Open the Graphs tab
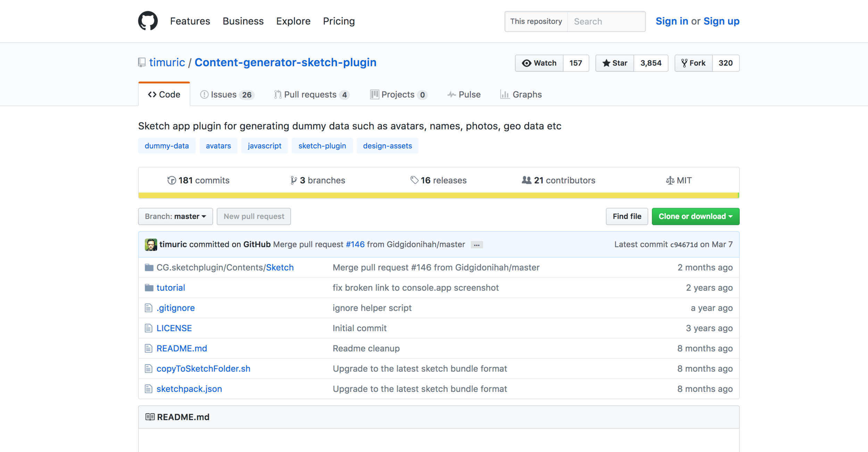The width and height of the screenshot is (868, 452). [521, 94]
